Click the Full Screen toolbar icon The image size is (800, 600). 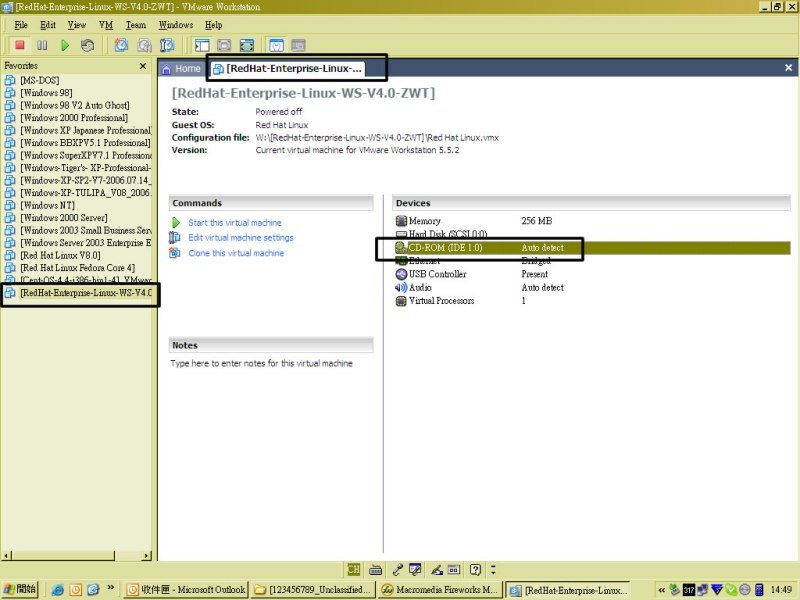[x=247, y=45]
